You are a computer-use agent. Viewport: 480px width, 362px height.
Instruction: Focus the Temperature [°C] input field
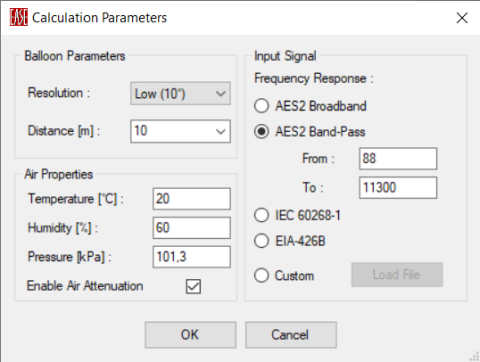(191, 199)
